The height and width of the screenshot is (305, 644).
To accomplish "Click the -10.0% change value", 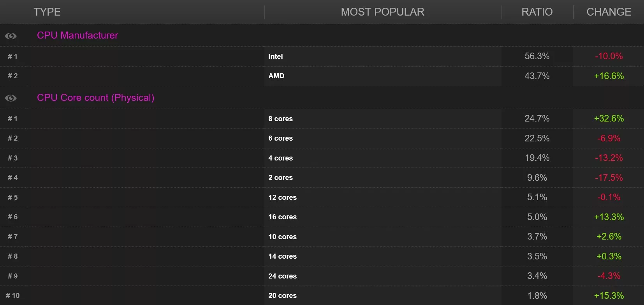I will (x=609, y=56).
